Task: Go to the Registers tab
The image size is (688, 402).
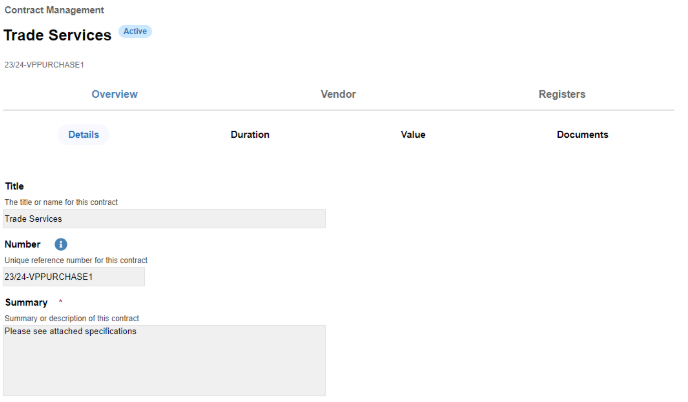Action: point(562,94)
